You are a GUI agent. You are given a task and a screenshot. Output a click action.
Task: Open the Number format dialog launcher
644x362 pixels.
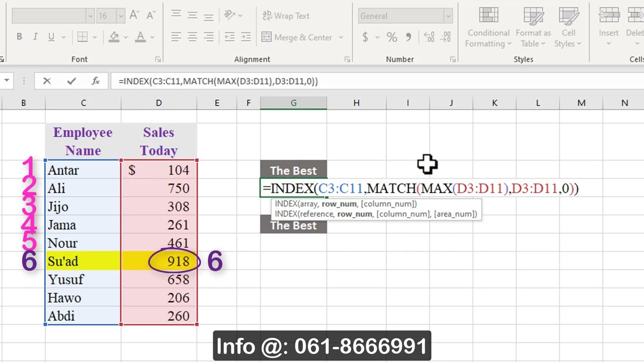[453, 59]
